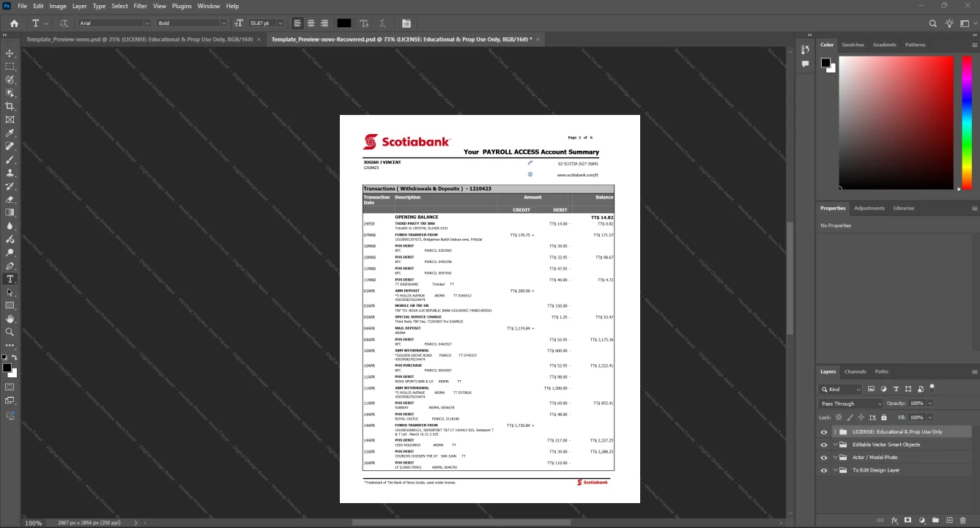Screen dimensions: 980x528
Task: Select the Horizontal Type tool
Action: click(x=10, y=279)
